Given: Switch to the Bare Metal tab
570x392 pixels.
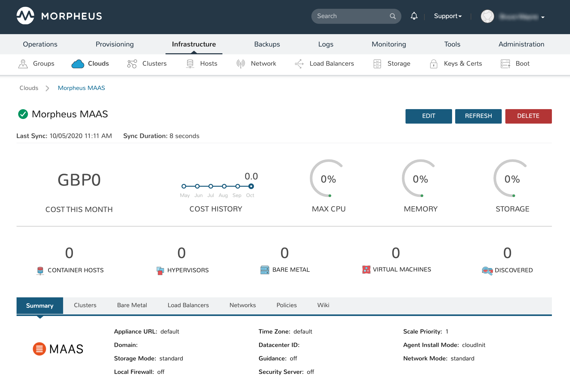Looking at the screenshot, I should (132, 305).
